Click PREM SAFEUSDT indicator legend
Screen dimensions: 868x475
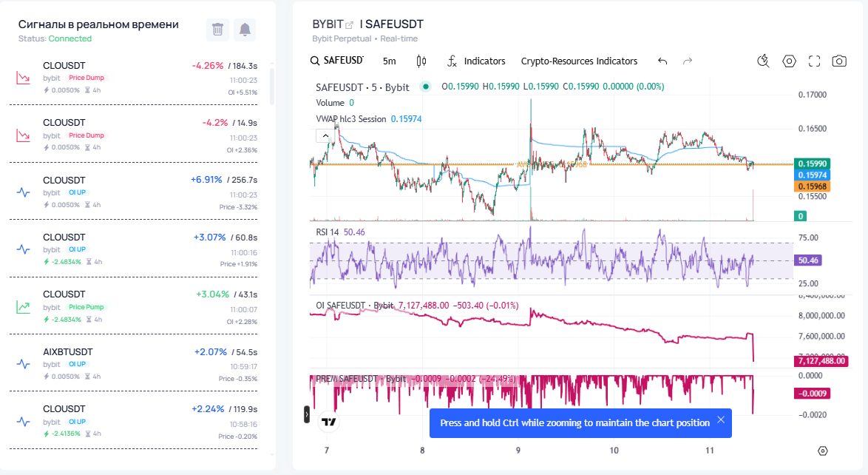click(x=360, y=379)
